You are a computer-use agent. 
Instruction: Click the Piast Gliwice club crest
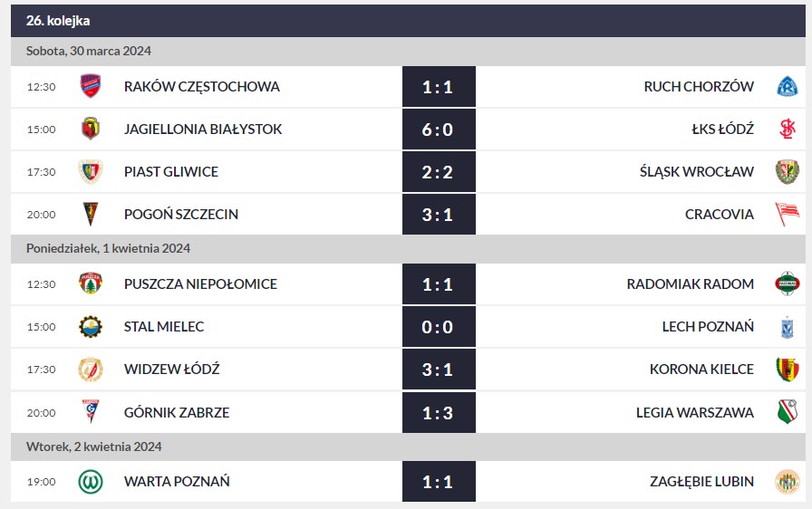click(x=91, y=171)
